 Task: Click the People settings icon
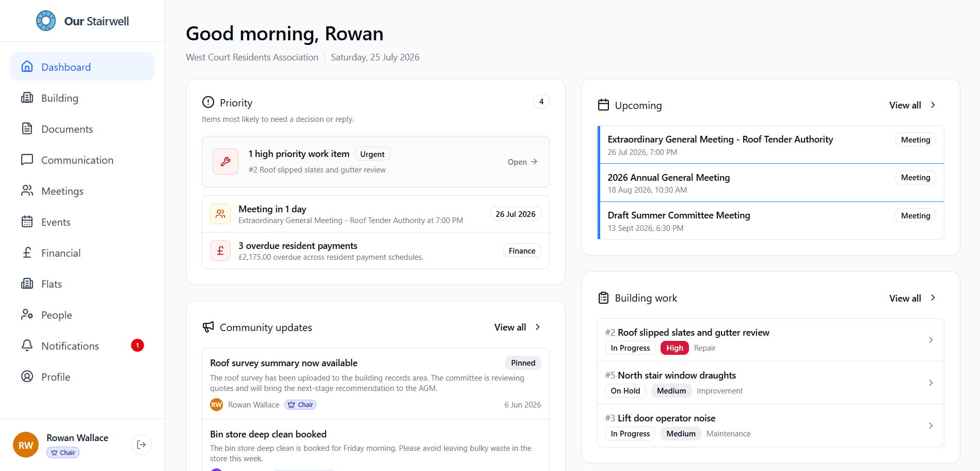27,315
